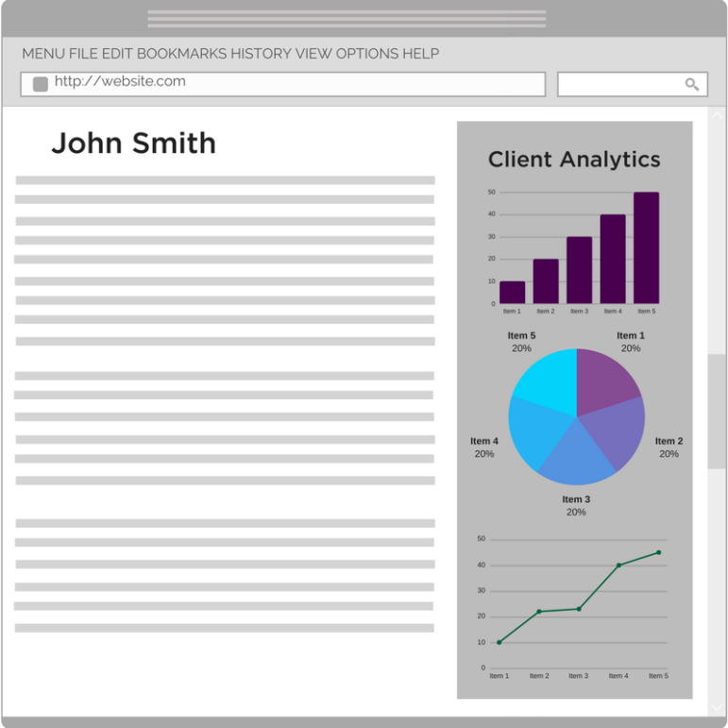Click the Item 1 bar in bar chart
Image resolution: width=728 pixels, height=728 pixels.
(x=512, y=293)
